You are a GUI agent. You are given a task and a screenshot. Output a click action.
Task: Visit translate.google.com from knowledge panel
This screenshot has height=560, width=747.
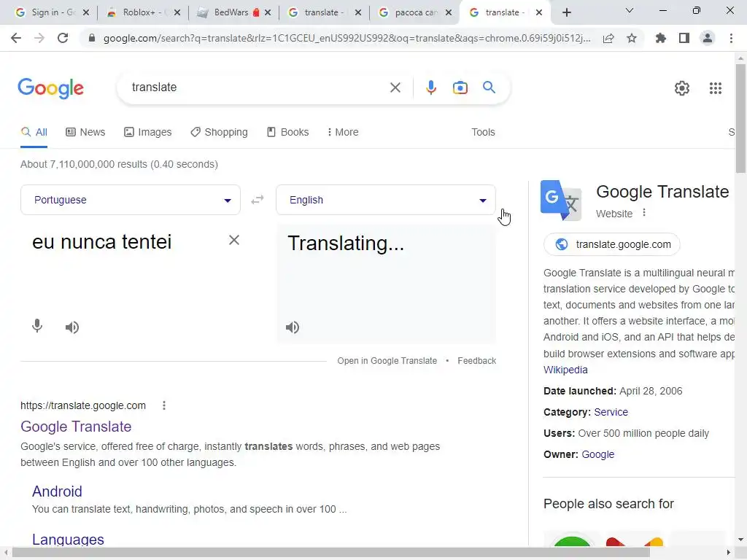[x=612, y=244]
